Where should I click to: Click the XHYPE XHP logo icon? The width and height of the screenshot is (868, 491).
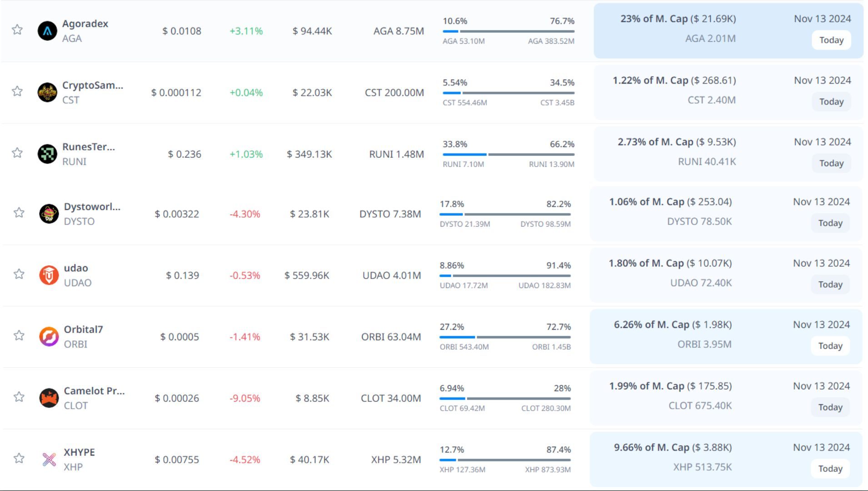pyautogui.click(x=49, y=460)
